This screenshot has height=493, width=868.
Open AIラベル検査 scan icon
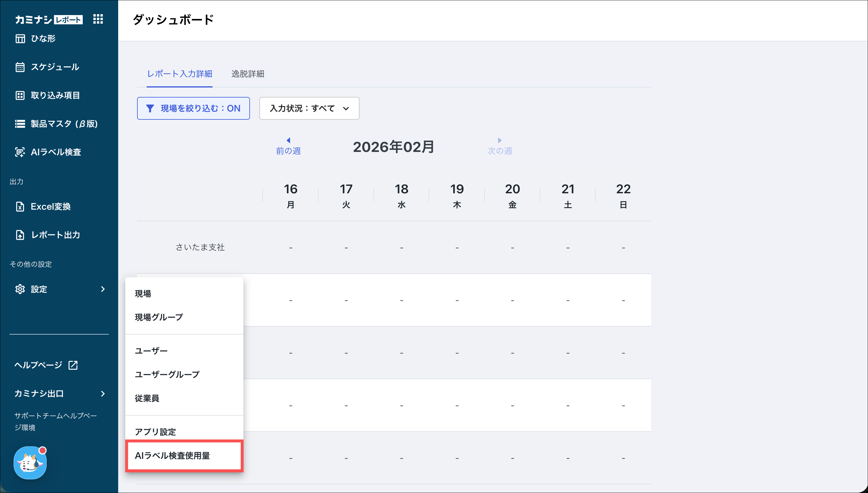(20, 152)
